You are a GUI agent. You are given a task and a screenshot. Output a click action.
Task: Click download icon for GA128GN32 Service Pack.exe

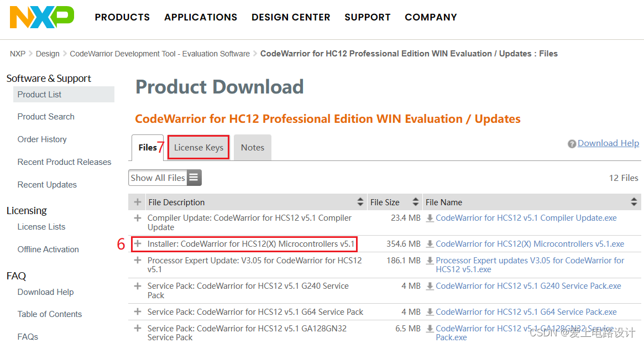[430, 328]
